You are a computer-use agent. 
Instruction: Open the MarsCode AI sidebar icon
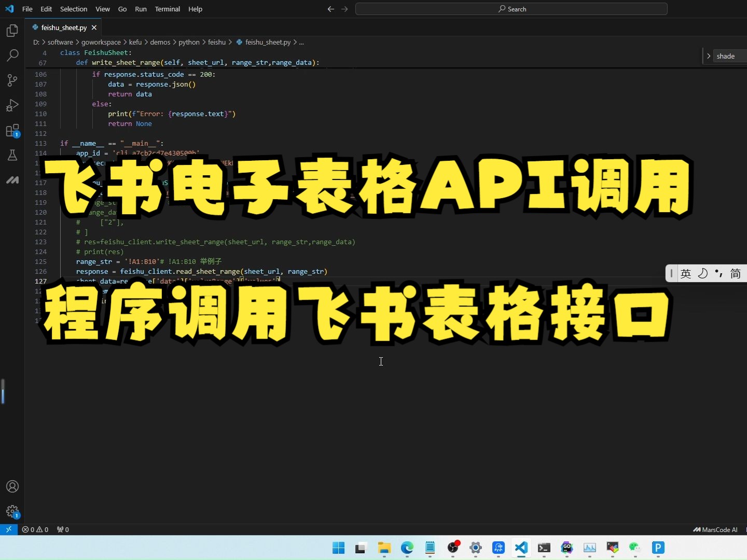pyautogui.click(x=12, y=180)
